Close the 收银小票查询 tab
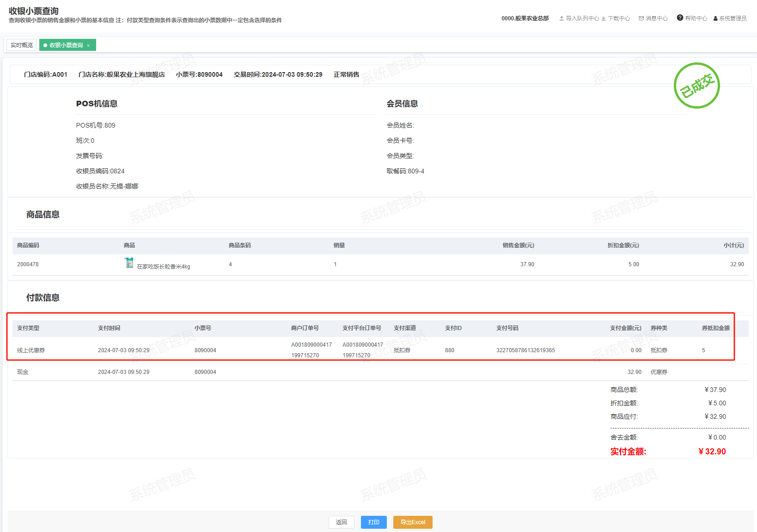757x532 pixels. point(88,45)
